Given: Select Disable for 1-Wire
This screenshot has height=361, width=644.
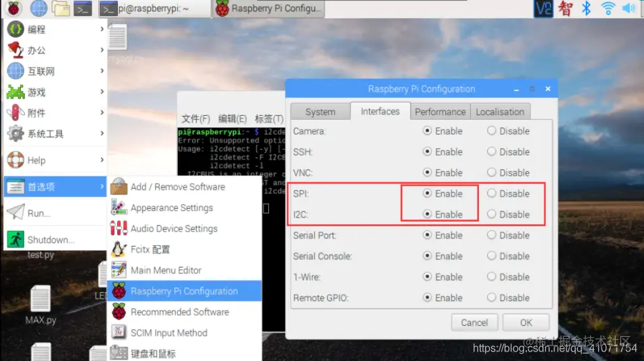Looking at the screenshot, I should (491, 277).
